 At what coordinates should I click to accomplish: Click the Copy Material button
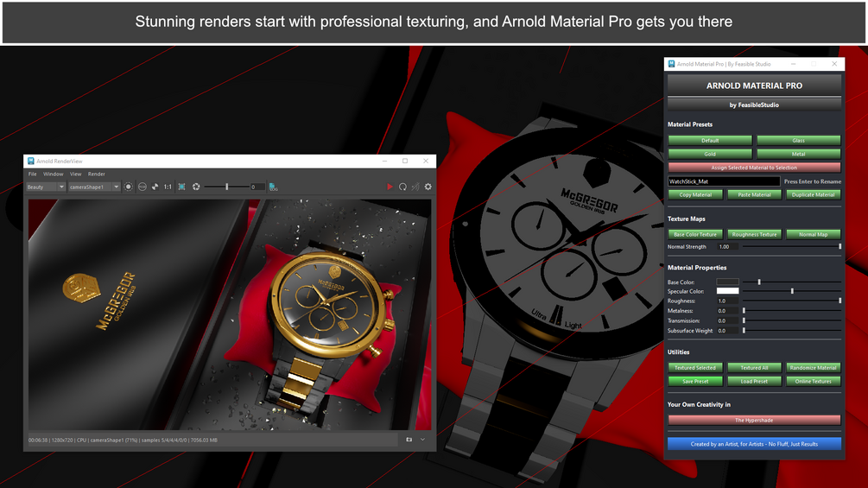point(695,194)
